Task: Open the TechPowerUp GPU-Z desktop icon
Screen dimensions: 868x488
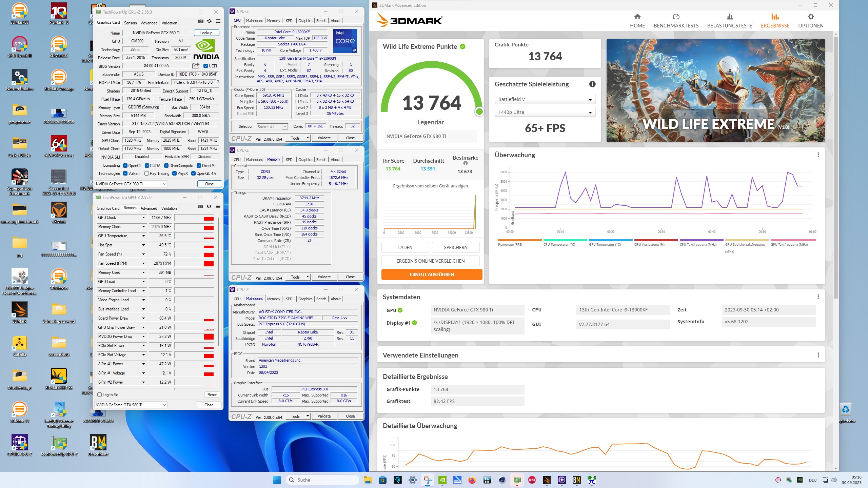Action: click(59, 445)
